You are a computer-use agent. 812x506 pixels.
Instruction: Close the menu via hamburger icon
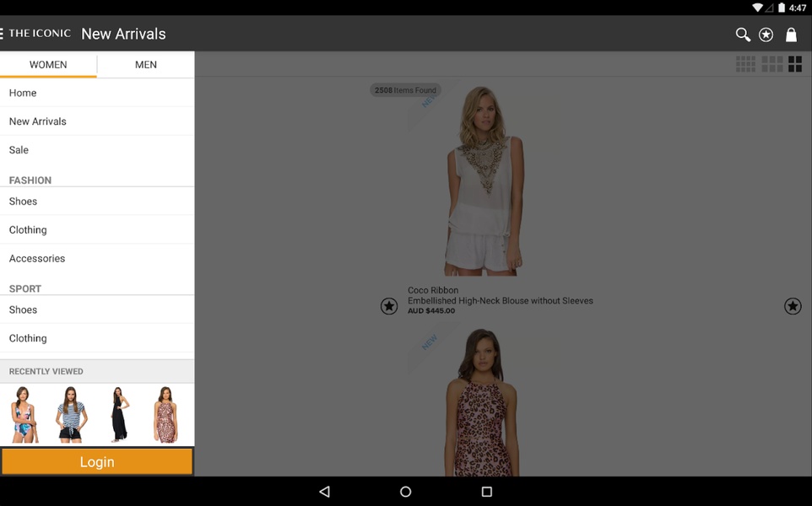coord(2,34)
